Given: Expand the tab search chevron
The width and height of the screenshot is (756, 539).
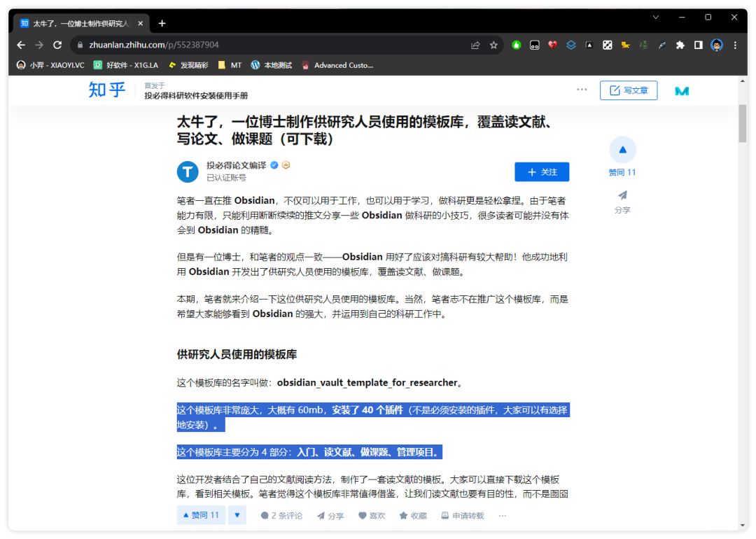Looking at the screenshot, I should pos(656,17).
